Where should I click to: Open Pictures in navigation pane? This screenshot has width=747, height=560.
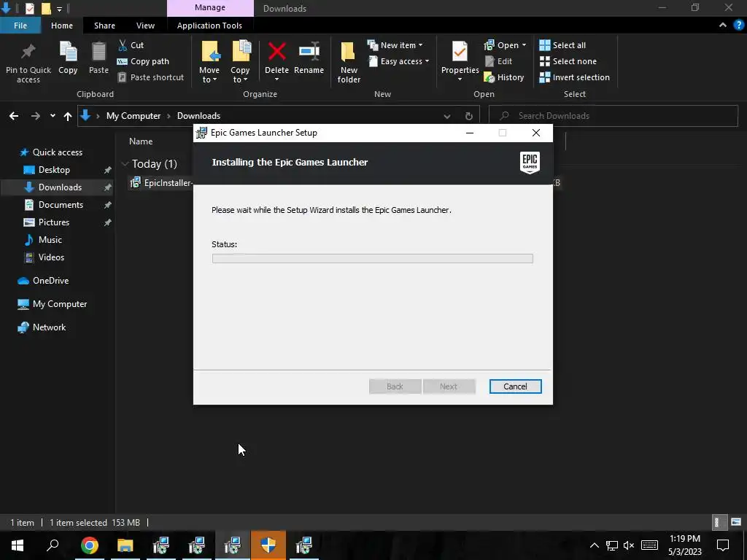point(54,222)
